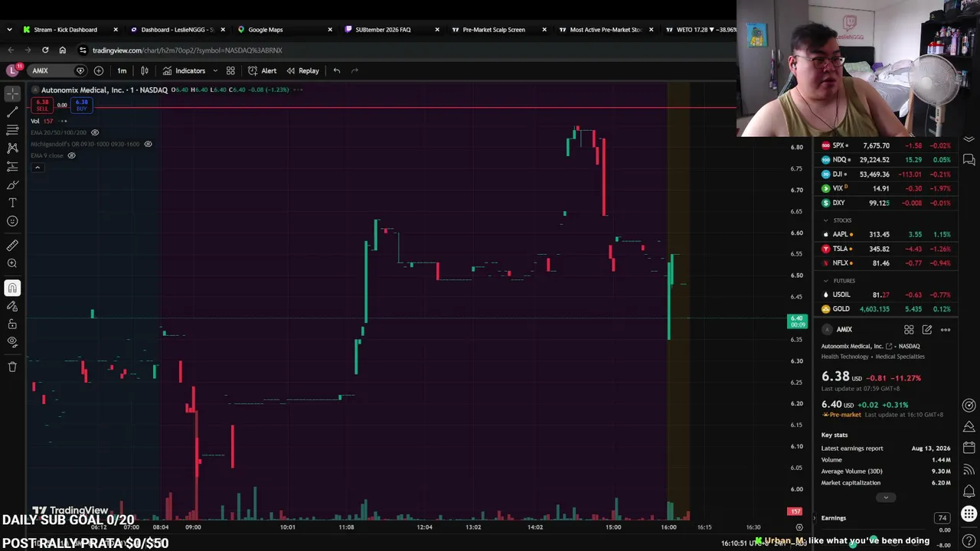The height and width of the screenshot is (551, 980).
Task: Start bar Replay mode
Action: (x=302, y=70)
